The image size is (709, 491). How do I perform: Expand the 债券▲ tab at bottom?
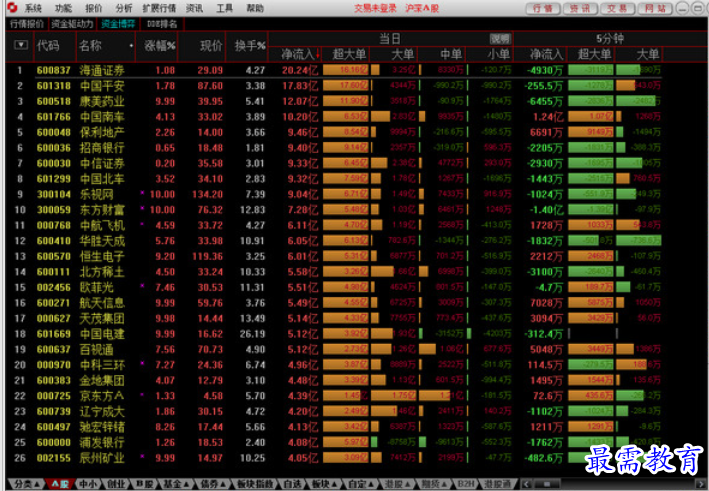pyautogui.click(x=213, y=484)
